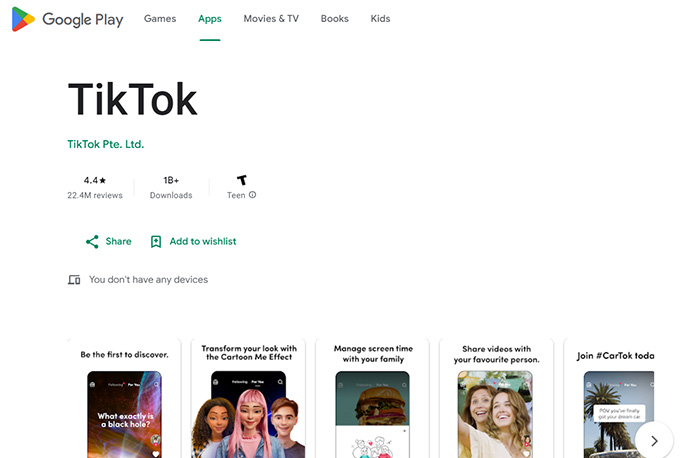Click the Teen content rating T icon
The width and height of the screenshot is (700, 458).
[x=242, y=180]
